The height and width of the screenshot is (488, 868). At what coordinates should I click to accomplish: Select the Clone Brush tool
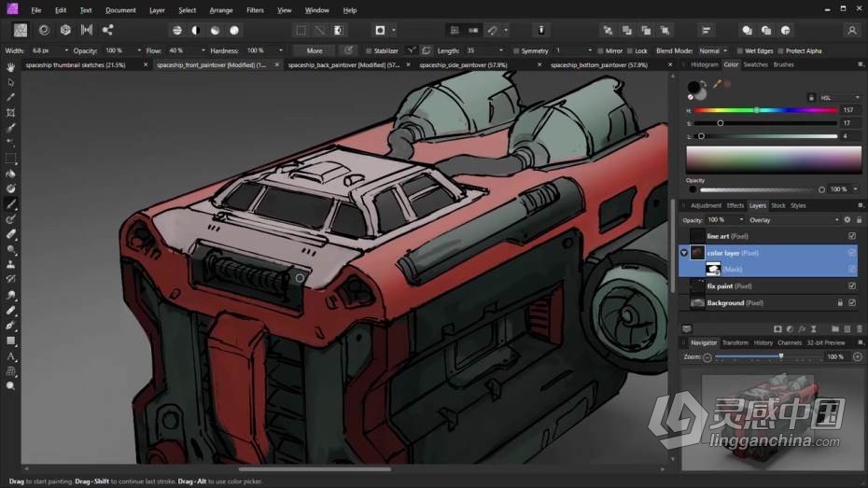pos(10,264)
